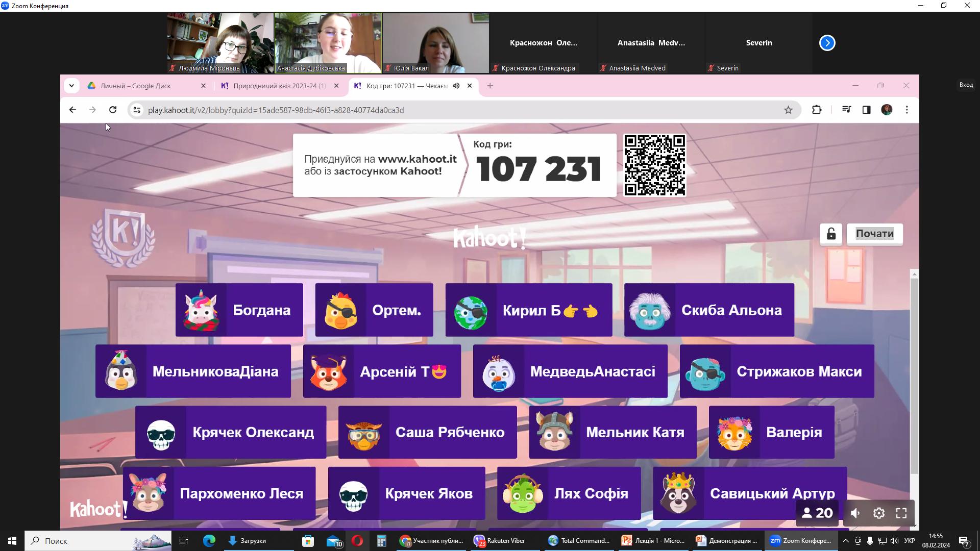
Task: Expand Chrome tab search dropdown
Action: point(71,86)
